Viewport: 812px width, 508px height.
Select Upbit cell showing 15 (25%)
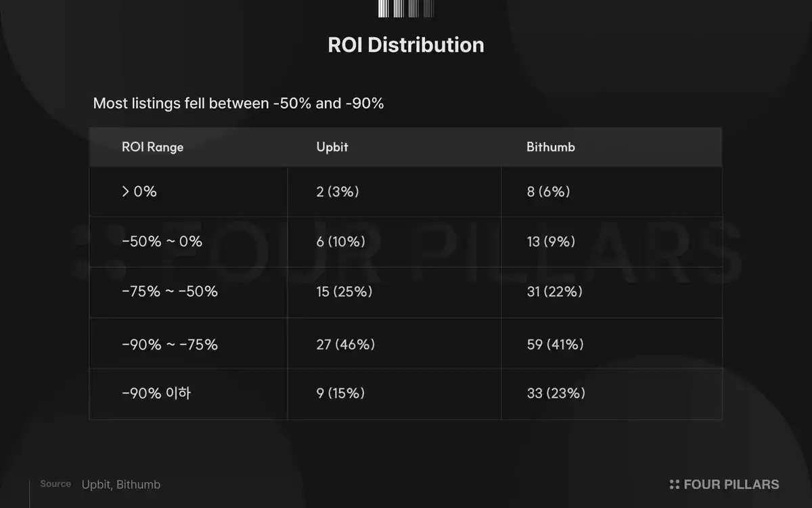pyautogui.click(x=344, y=291)
